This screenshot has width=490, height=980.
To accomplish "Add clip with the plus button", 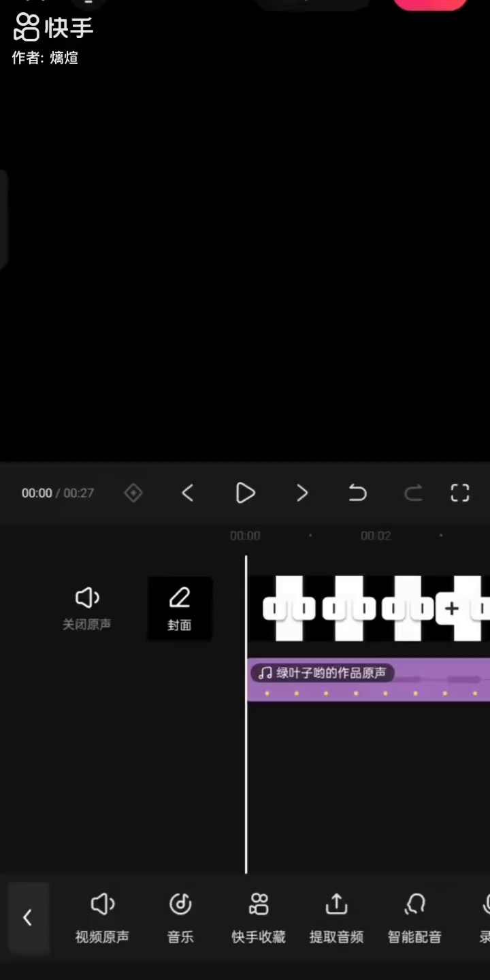I will (x=452, y=608).
